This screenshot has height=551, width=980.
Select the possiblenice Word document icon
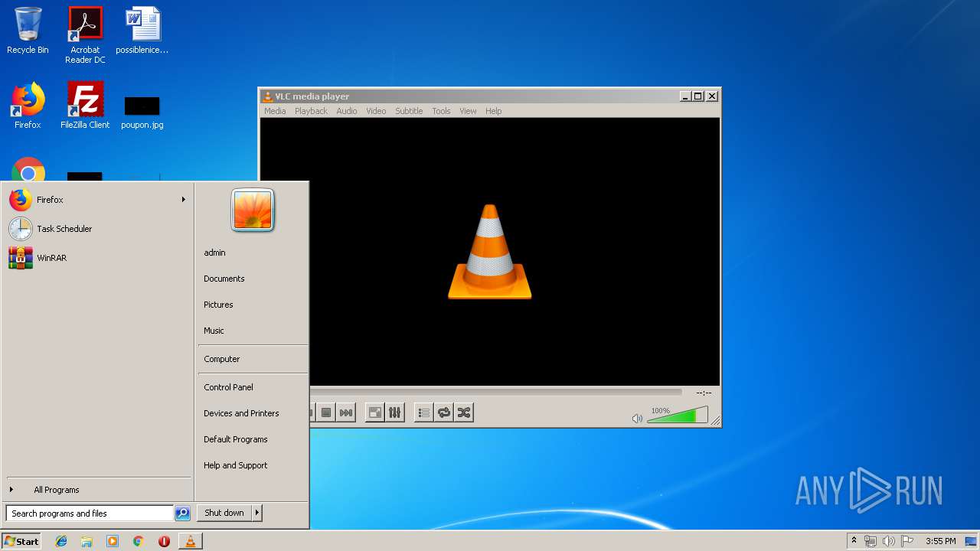(142, 31)
